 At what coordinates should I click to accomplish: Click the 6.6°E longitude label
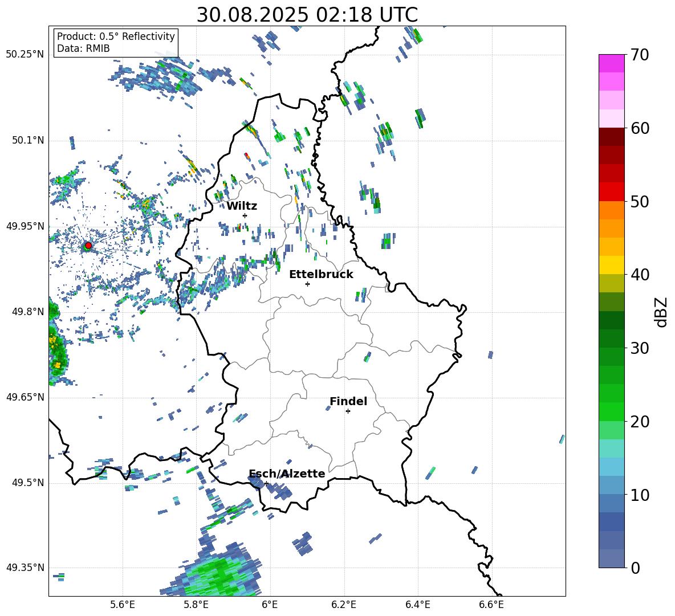coord(491,605)
